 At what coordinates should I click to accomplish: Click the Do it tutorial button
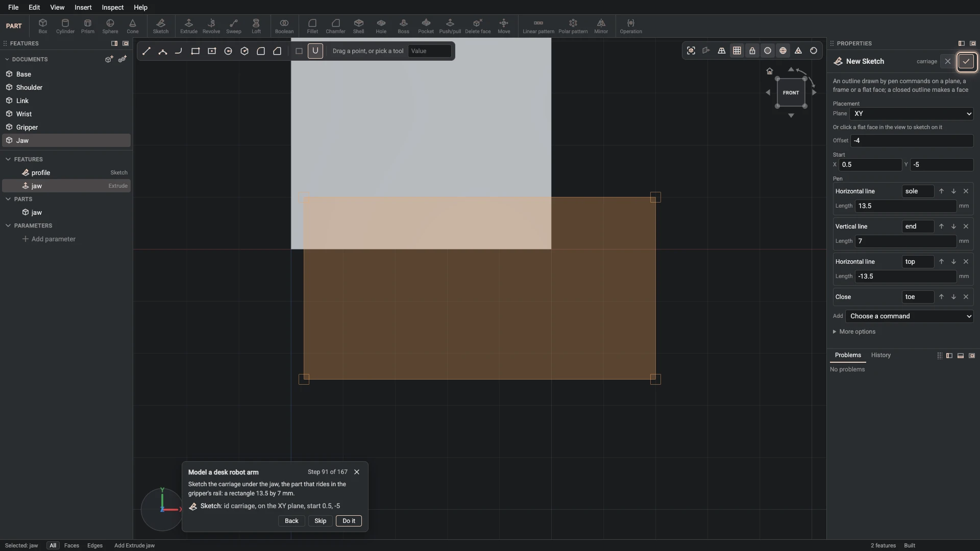[349, 521]
